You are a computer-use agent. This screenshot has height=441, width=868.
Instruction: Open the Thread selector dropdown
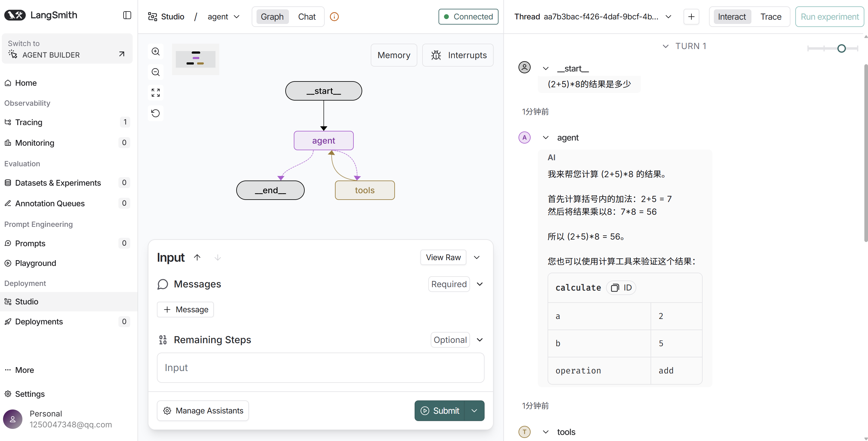tap(668, 17)
